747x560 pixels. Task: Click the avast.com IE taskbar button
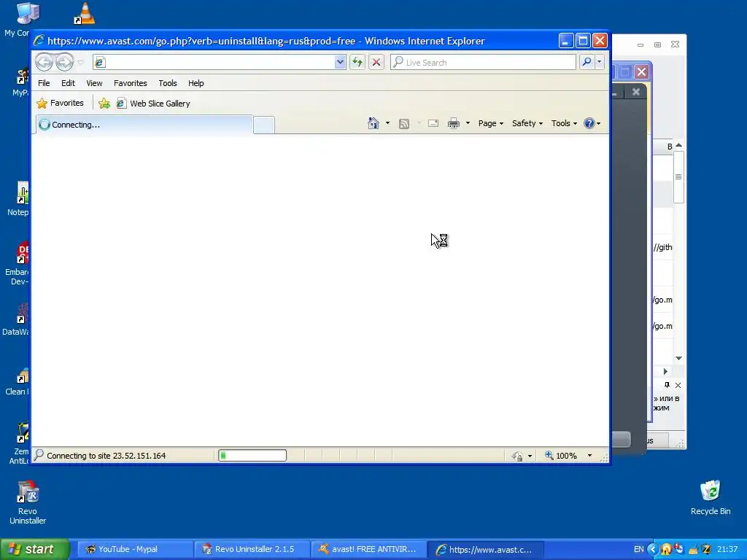[x=485, y=549]
